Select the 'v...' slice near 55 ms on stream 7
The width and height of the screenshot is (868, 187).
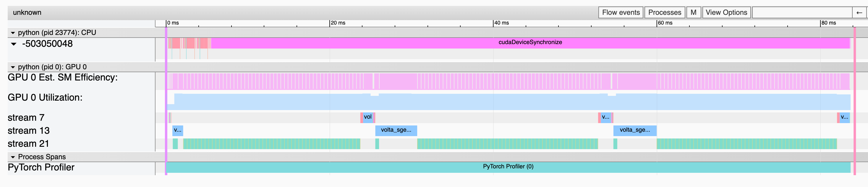tap(605, 117)
